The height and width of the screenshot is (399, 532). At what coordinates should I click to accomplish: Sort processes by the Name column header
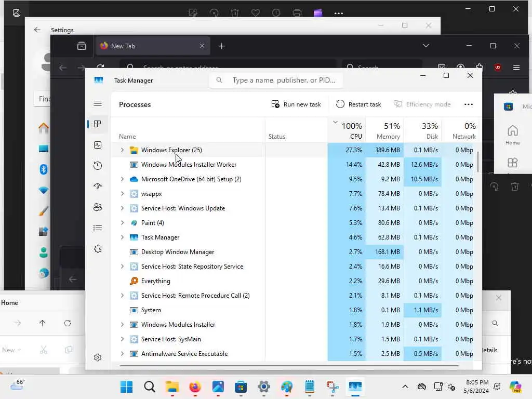coord(188,130)
